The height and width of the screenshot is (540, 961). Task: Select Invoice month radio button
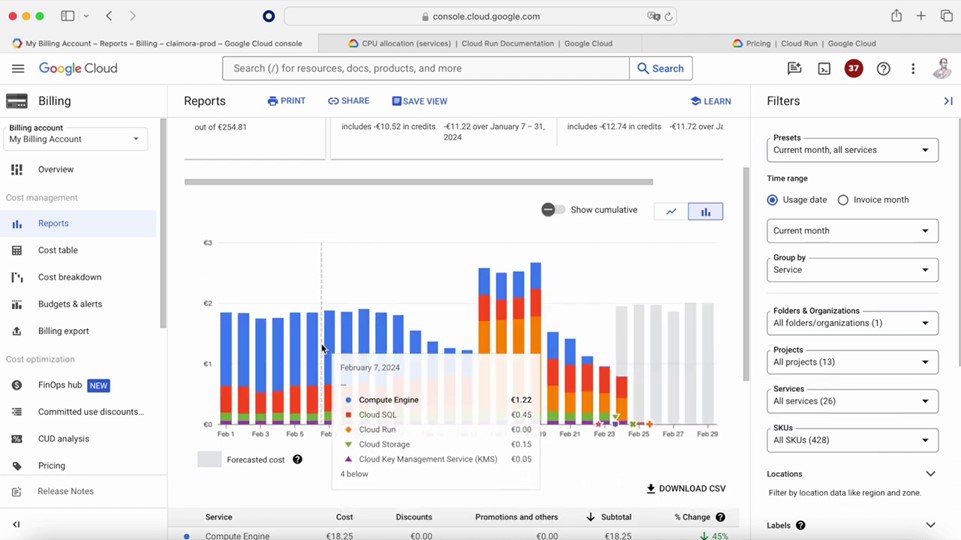point(843,200)
